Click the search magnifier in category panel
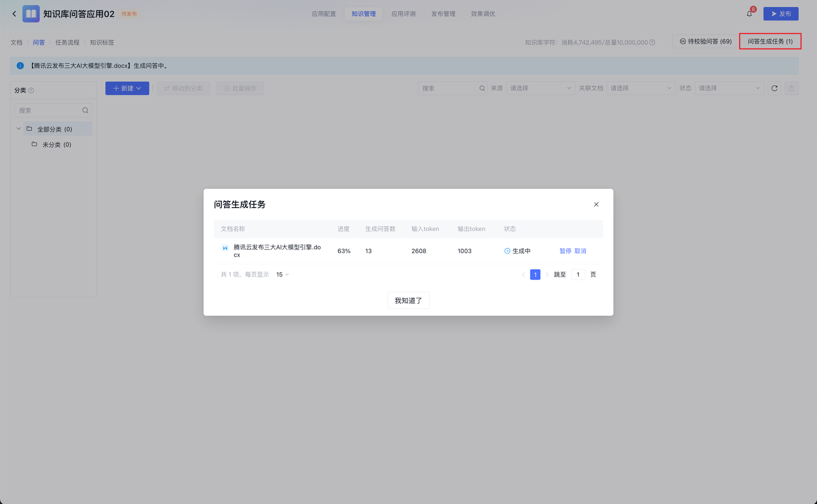Viewport: 817px width, 504px height. [x=85, y=110]
